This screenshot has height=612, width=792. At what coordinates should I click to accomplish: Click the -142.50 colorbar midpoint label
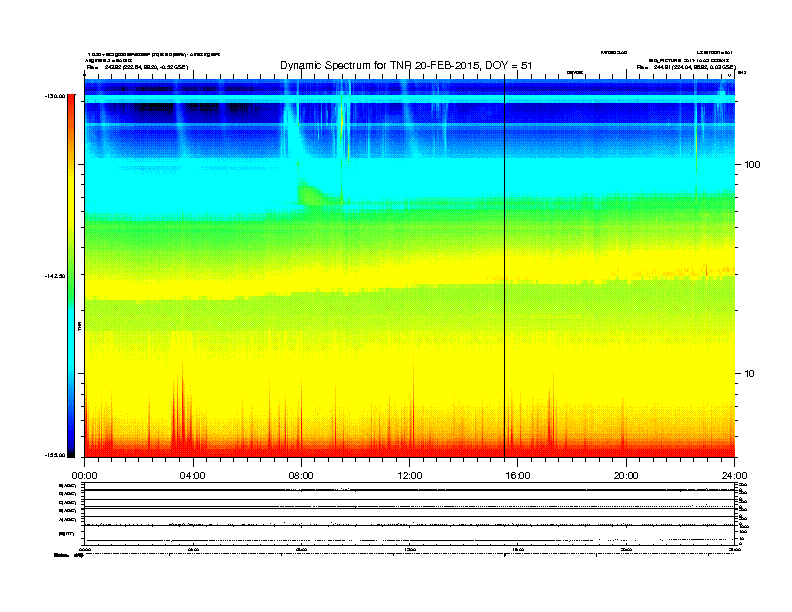(x=55, y=276)
